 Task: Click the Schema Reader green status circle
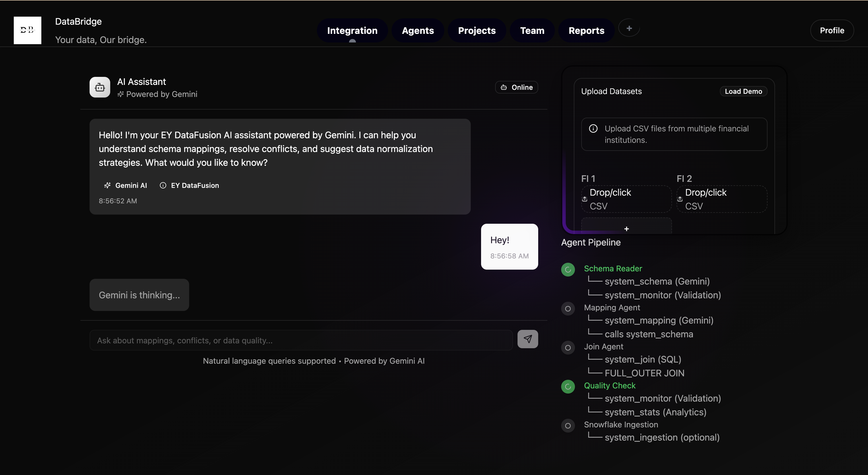[568, 270]
